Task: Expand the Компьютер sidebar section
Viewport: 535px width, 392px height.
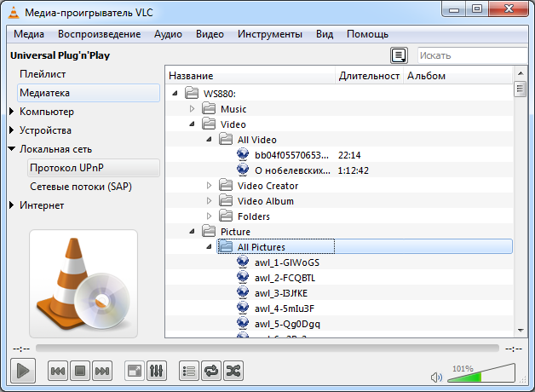Action: coord(12,112)
